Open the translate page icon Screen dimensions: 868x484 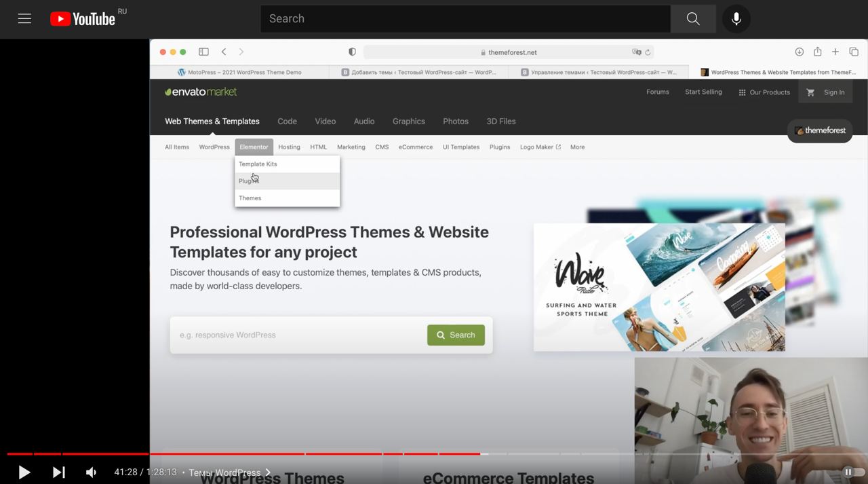point(636,52)
